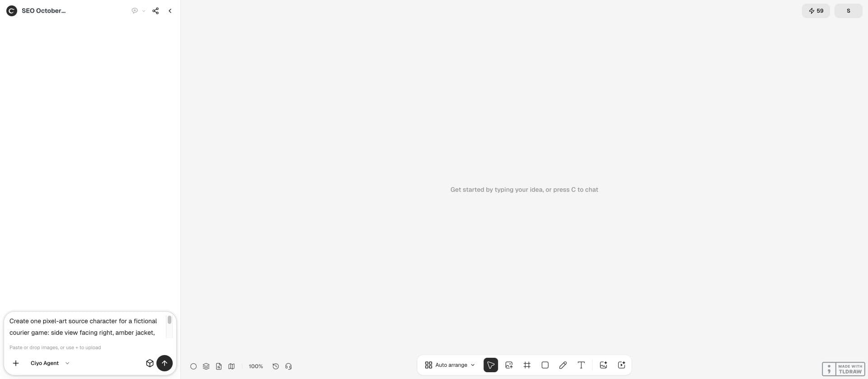Image resolution: width=868 pixels, height=379 pixels.
Task: Open the AI image generator tool
Action: [603, 365]
